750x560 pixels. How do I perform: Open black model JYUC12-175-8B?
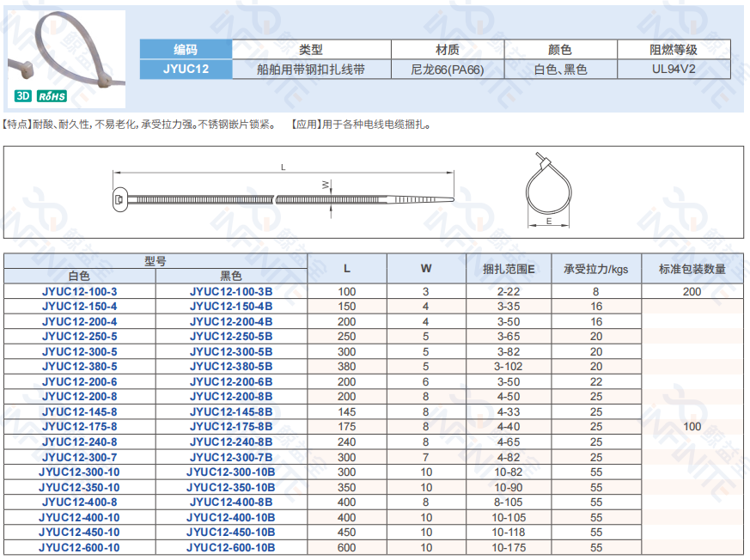tap(231, 427)
